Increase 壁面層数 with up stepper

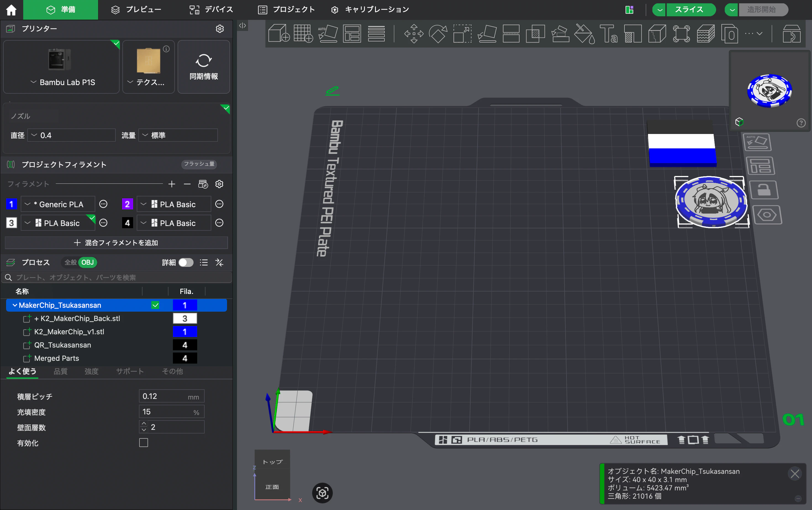click(144, 424)
